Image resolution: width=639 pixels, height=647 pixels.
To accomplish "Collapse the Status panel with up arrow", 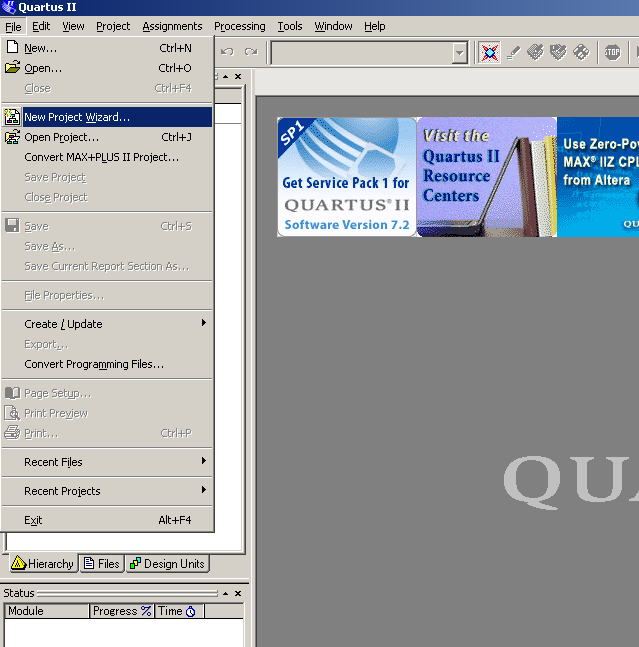I will [x=225, y=593].
